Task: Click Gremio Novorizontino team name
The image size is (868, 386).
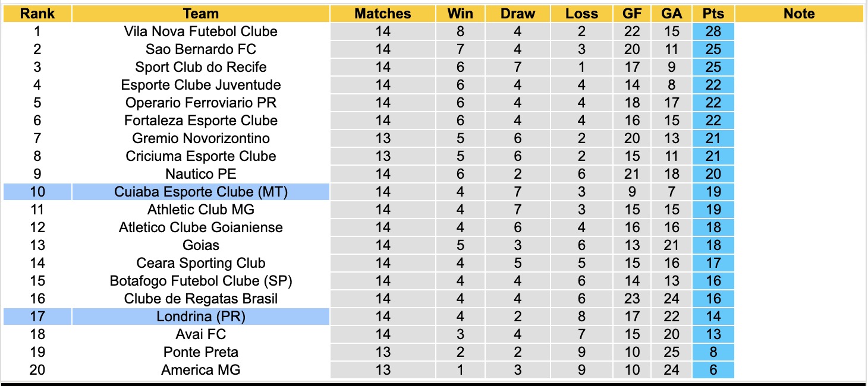Action: click(201, 138)
